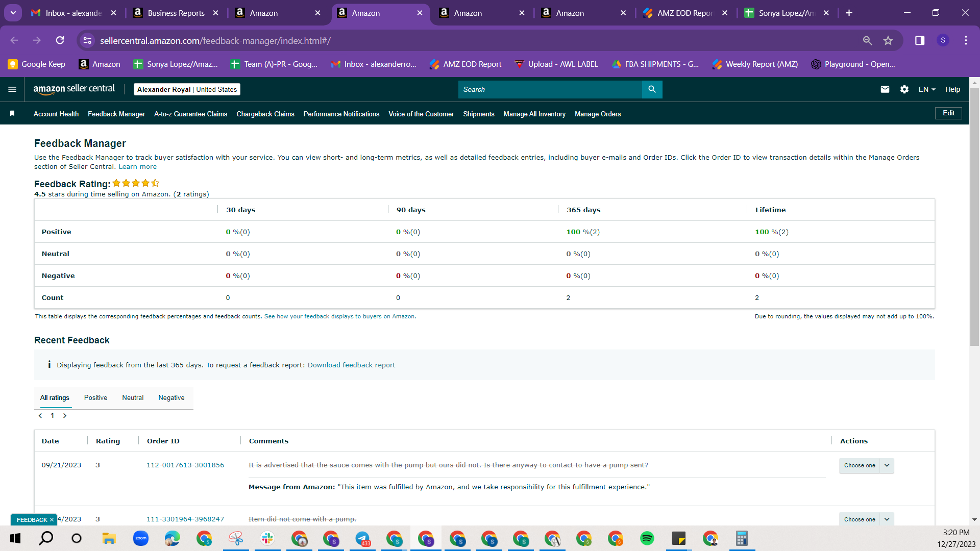Open the tab search dropdown
Viewport: 980px width, 551px height.
pos(13,13)
